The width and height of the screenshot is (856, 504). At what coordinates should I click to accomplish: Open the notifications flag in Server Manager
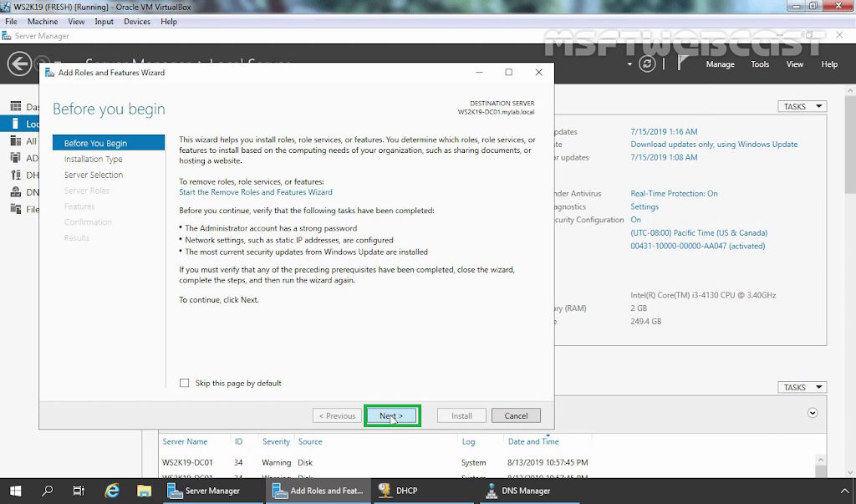pyautogui.click(x=682, y=63)
